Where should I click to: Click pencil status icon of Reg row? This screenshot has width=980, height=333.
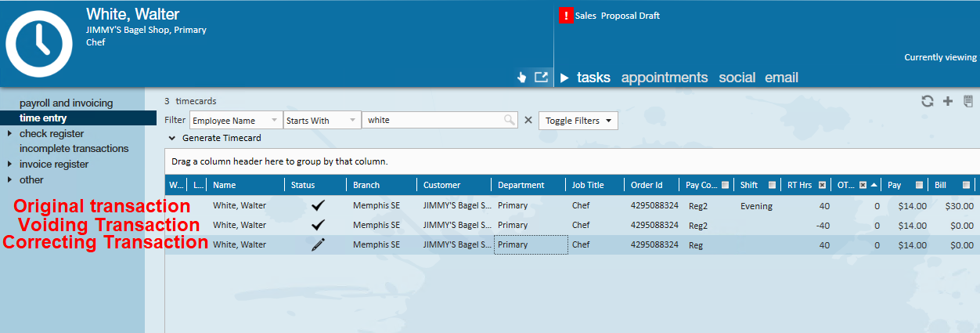tap(318, 244)
